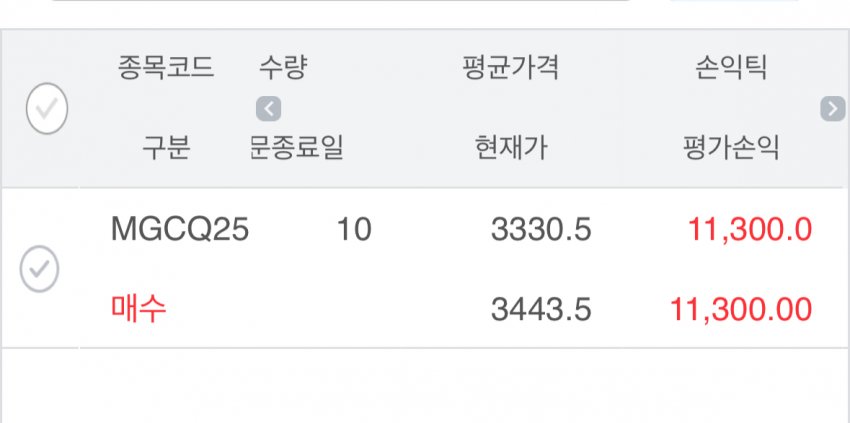Select the 평가손익 column header
The width and height of the screenshot is (850, 423).
click(731, 148)
